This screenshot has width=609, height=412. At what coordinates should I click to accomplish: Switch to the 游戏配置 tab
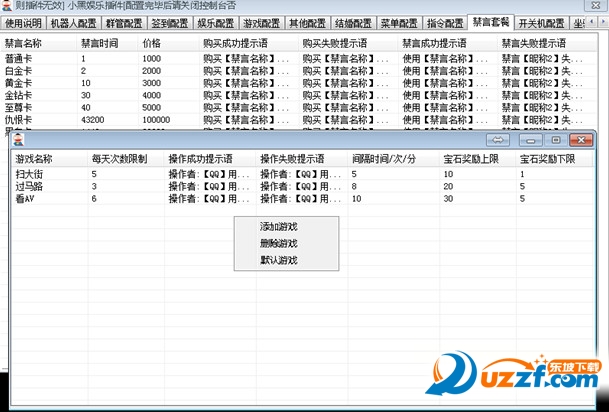click(x=261, y=23)
